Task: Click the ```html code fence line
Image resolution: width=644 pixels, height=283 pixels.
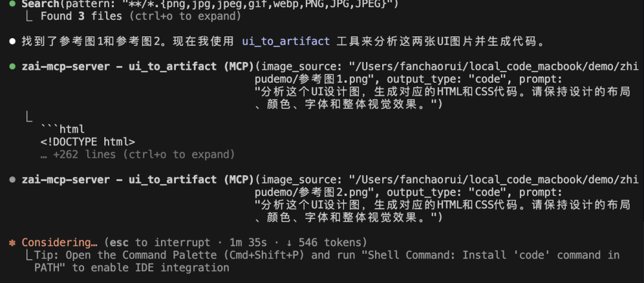Action: tap(63, 129)
